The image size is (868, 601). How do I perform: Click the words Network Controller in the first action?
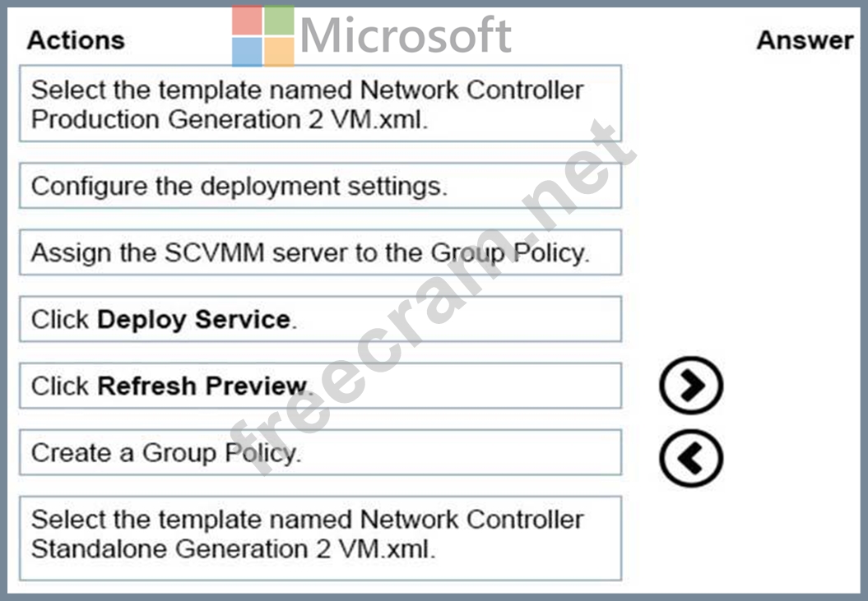[471, 90]
